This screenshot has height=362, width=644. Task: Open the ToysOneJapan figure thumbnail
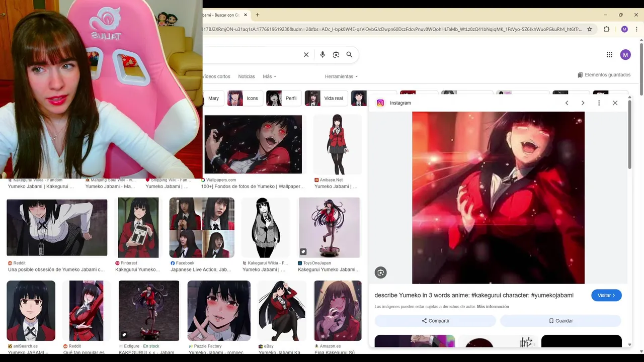(x=330, y=228)
